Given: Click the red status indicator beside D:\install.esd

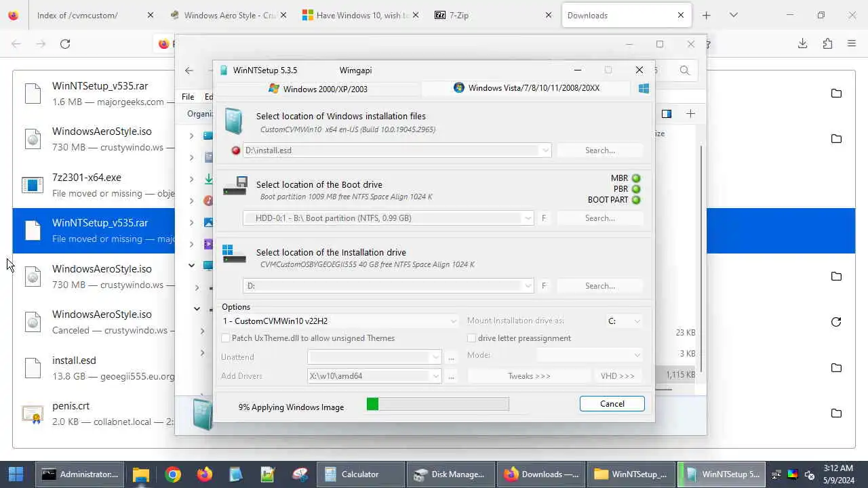Looking at the screenshot, I should coord(236,150).
